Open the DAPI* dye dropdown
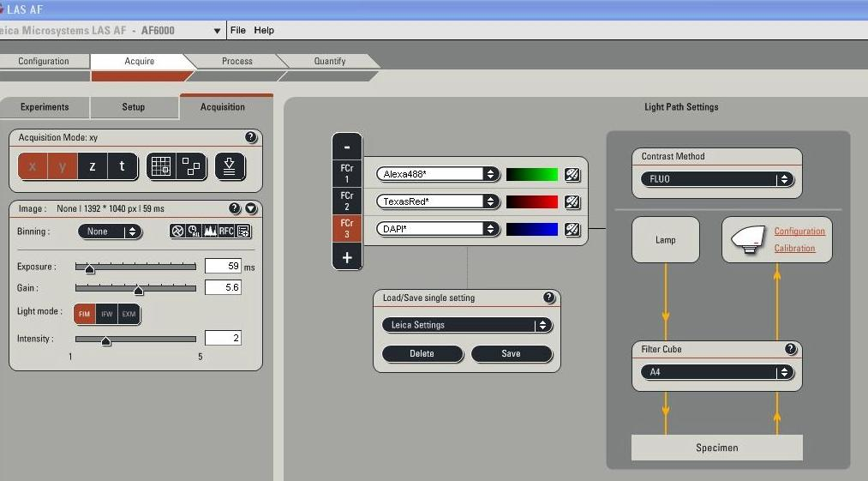 (x=438, y=229)
